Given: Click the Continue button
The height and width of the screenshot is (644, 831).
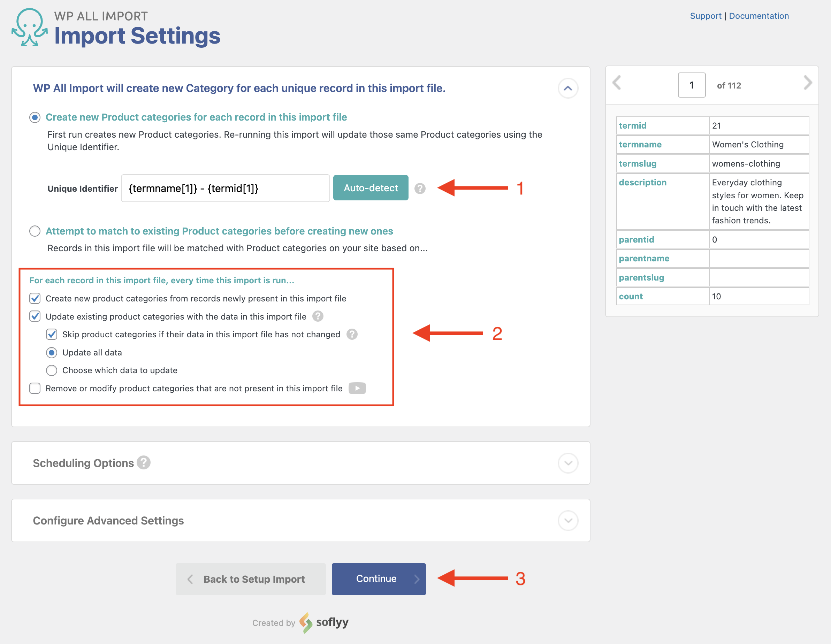Looking at the screenshot, I should (x=379, y=578).
